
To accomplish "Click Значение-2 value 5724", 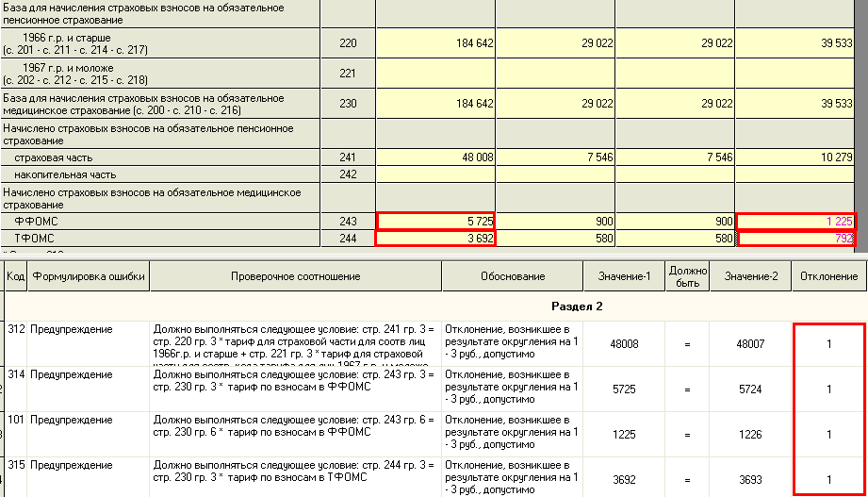I will click(750, 389).
